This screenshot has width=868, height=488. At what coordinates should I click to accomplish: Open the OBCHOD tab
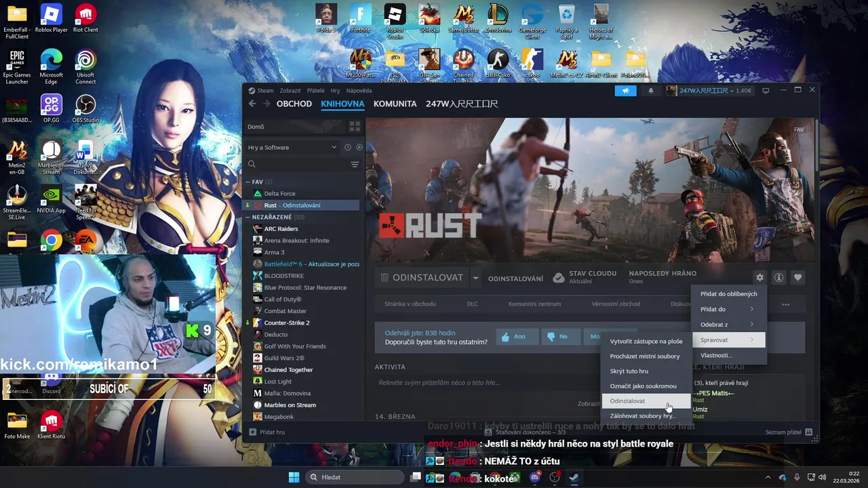294,104
